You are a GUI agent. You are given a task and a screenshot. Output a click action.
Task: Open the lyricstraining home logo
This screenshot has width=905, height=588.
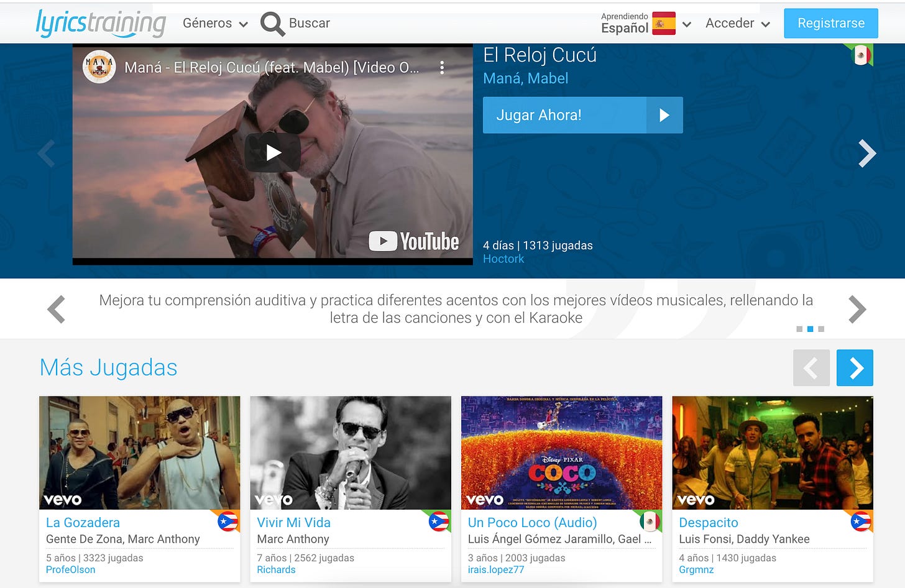(101, 24)
